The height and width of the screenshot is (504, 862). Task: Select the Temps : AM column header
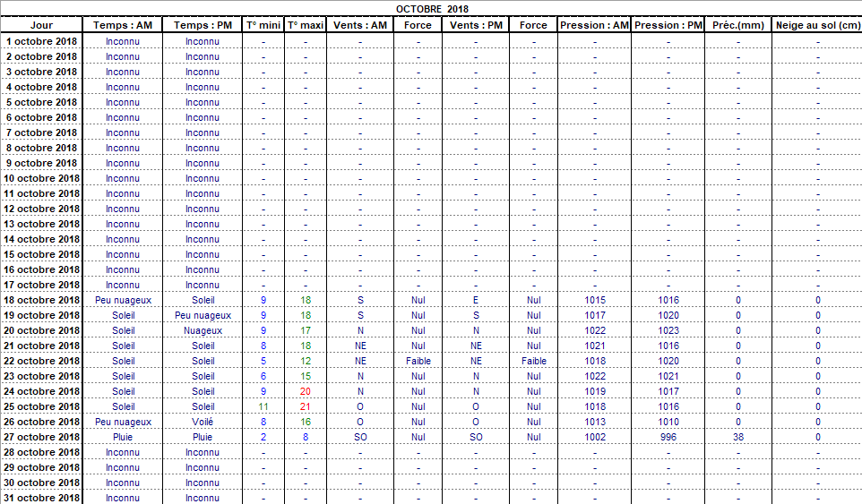click(x=123, y=25)
